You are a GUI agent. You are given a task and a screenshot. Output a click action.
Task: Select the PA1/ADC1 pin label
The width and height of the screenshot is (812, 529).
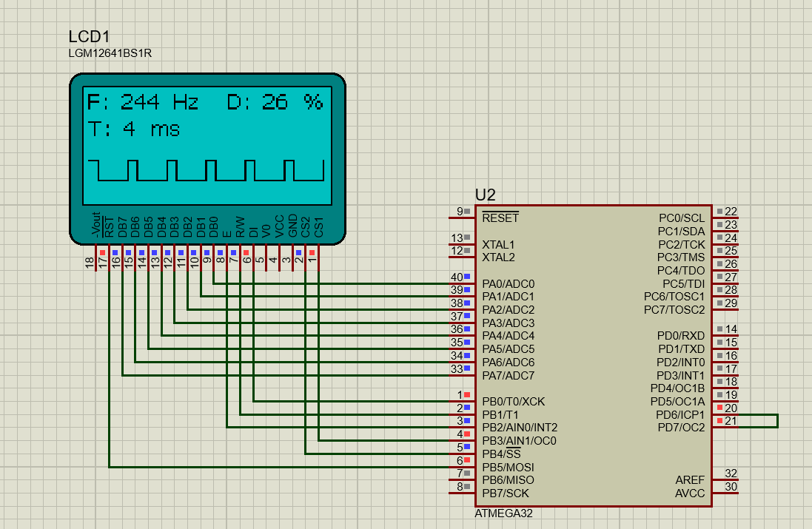click(508, 297)
